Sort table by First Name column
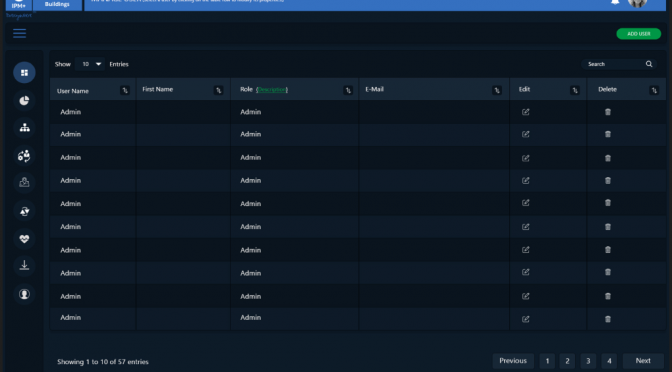This screenshot has width=672, height=372. tap(219, 90)
